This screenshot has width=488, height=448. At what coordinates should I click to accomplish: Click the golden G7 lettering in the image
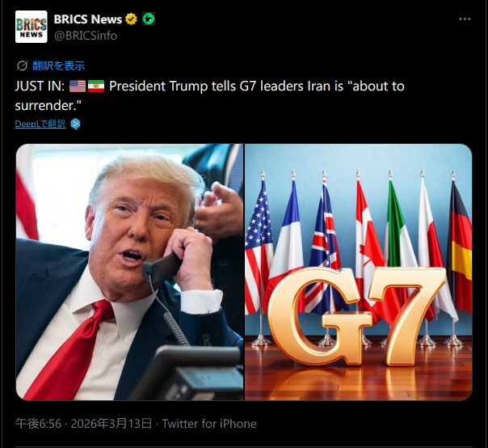[x=356, y=316]
